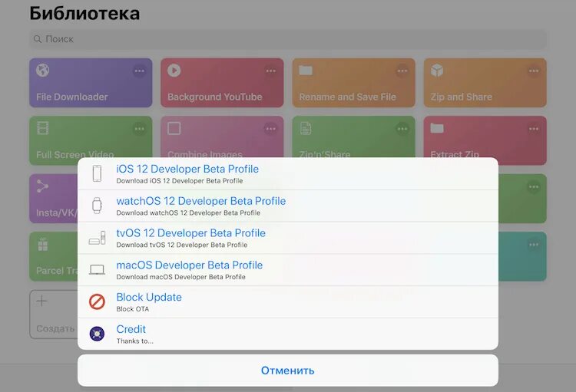Open more options for File Downloader

coord(139,71)
